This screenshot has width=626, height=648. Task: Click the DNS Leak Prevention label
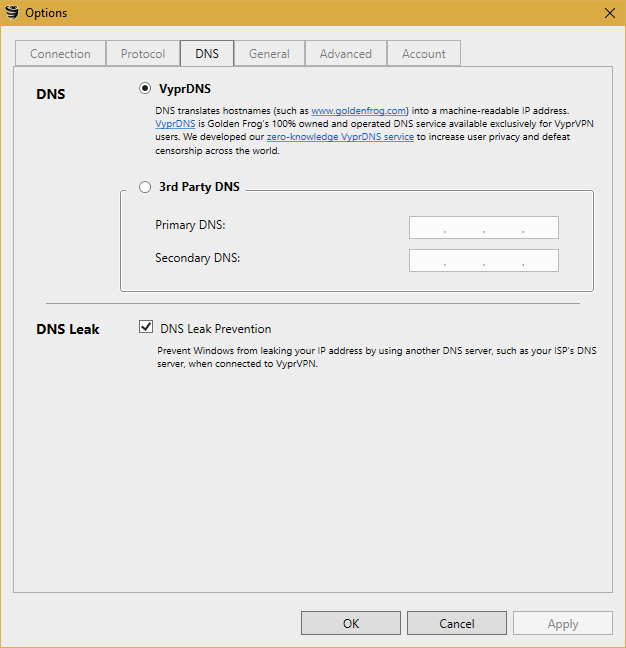click(x=216, y=329)
